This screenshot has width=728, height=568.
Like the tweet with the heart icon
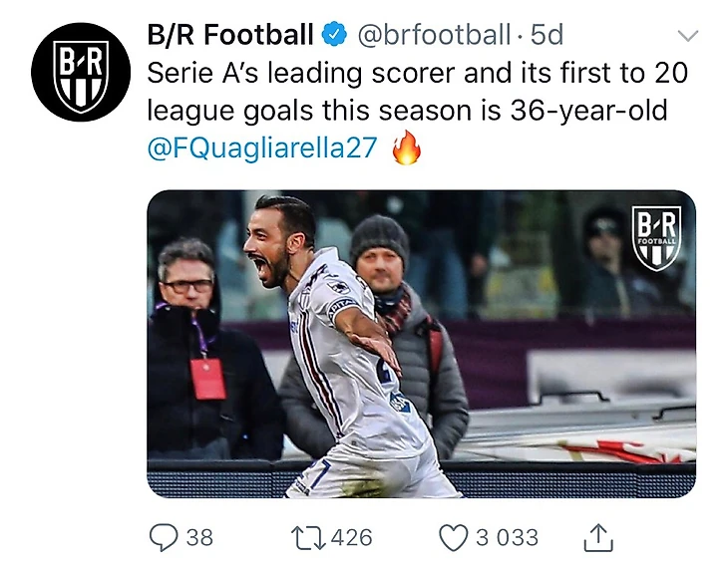453,537
